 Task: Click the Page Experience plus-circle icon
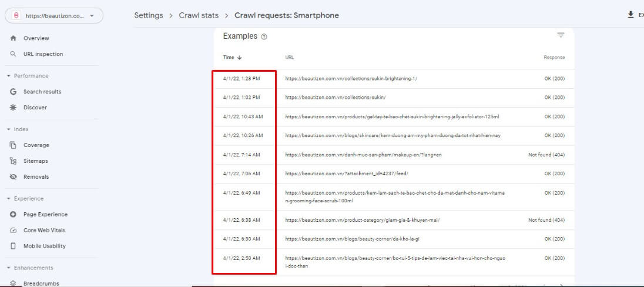(x=13, y=214)
